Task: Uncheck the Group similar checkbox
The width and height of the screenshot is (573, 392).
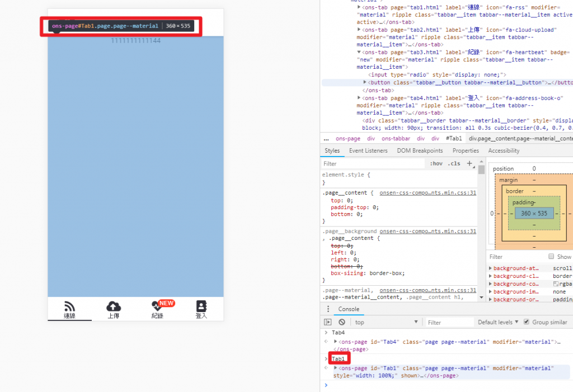Action: click(526, 322)
